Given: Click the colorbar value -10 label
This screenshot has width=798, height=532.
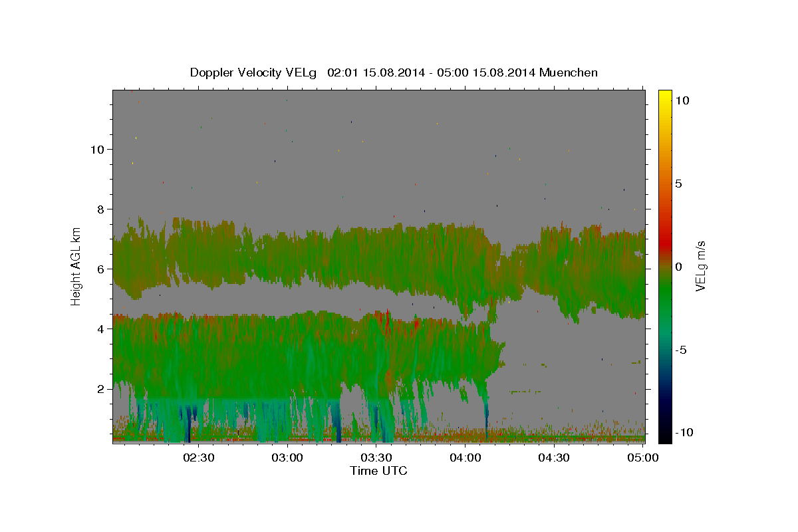Looking at the screenshot, I should 683,433.
